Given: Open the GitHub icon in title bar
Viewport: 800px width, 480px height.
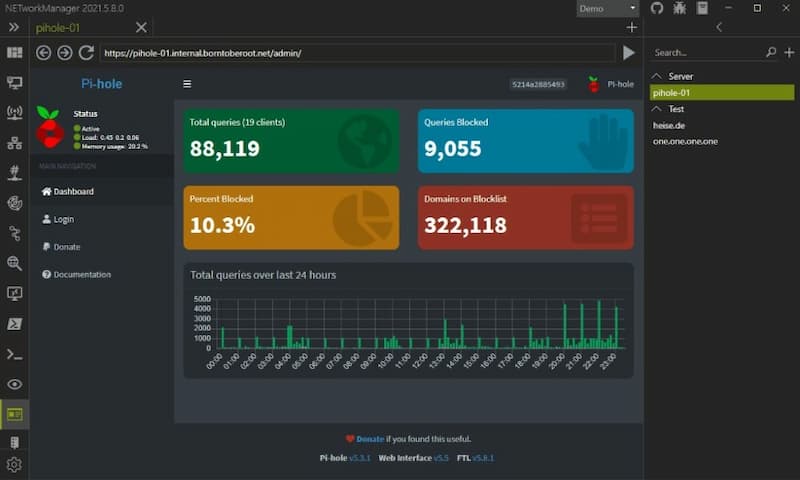Looking at the screenshot, I should [x=657, y=8].
